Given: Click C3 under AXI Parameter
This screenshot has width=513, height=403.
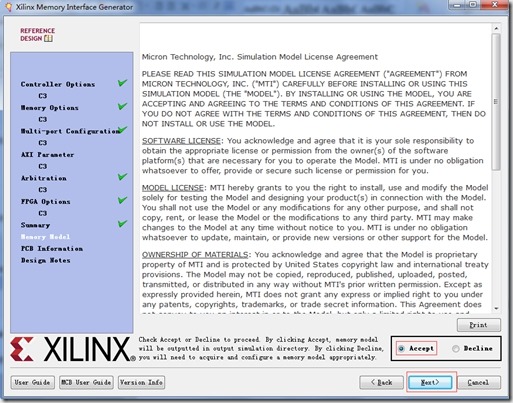Looking at the screenshot, I should pyautogui.click(x=43, y=166).
